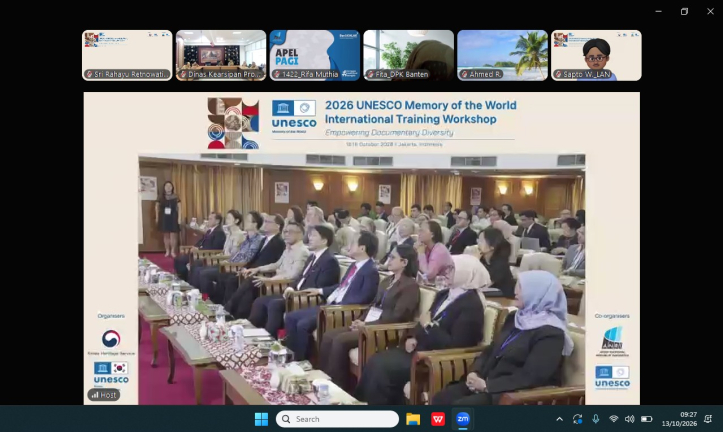723x432 pixels.
Task: Click muted mic icon on 1422_Rifa Muthia tile
Action: (277, 74)
